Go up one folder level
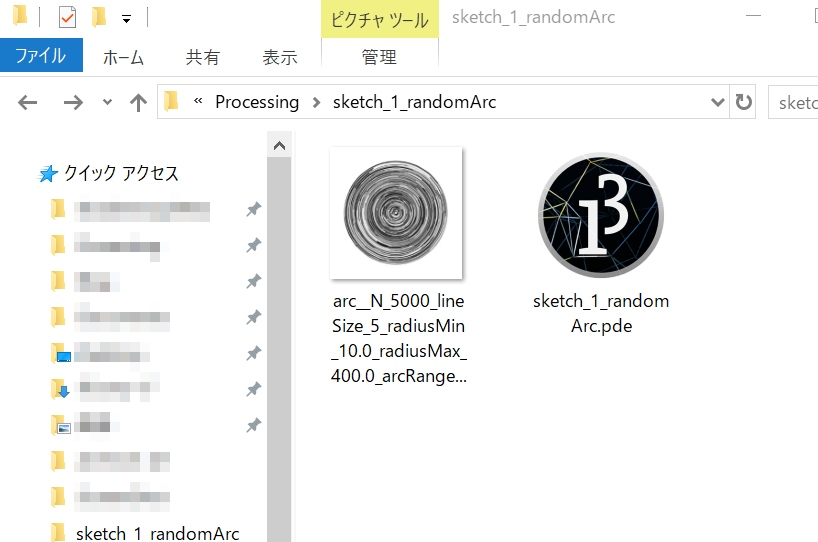Screen dimensions: 818x542 pos(138,102)
